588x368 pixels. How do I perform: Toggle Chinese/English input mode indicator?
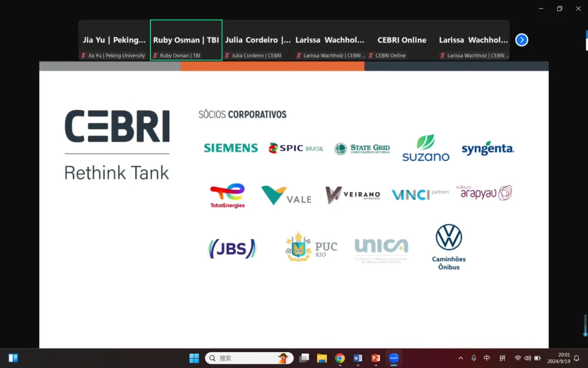point(487,358)
